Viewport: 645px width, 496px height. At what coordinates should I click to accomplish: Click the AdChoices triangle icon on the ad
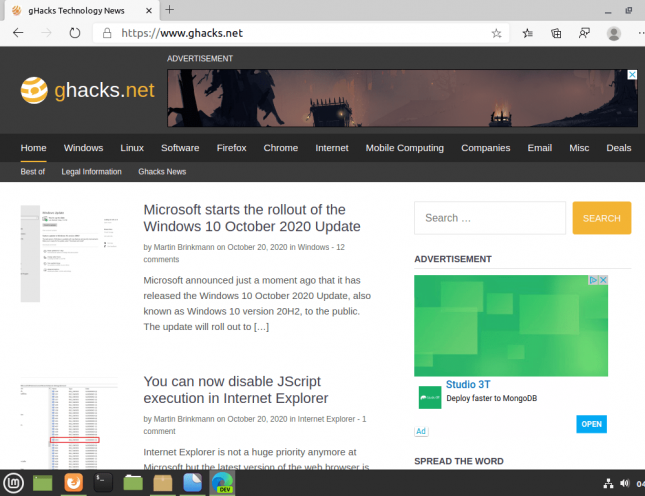tap(593, 280)
